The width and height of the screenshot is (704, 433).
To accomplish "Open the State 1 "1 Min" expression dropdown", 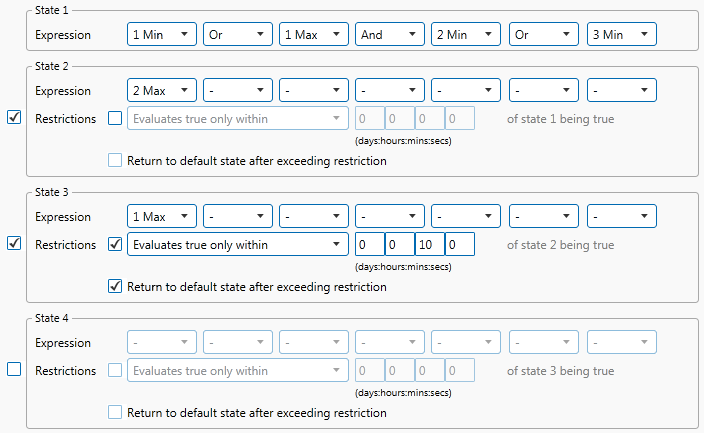I will (x=162, y=35).
